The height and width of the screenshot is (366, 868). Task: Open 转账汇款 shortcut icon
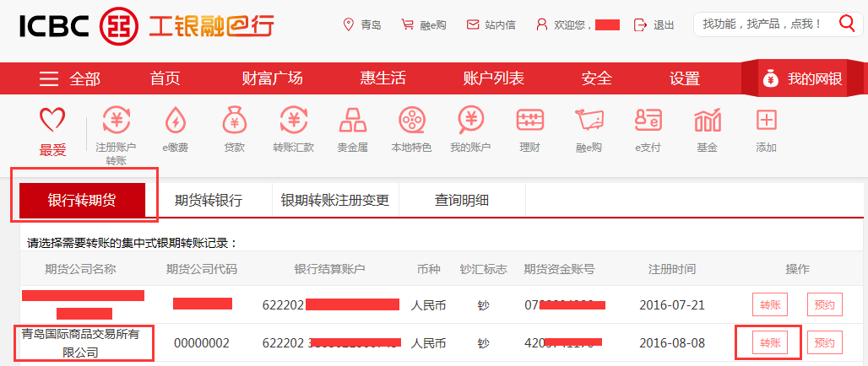pos(293,120)
